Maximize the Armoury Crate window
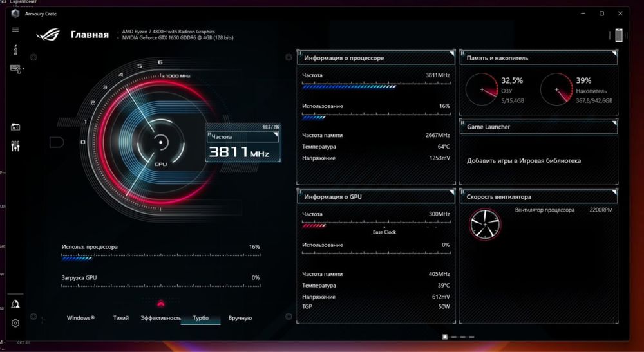 point(601,14)
